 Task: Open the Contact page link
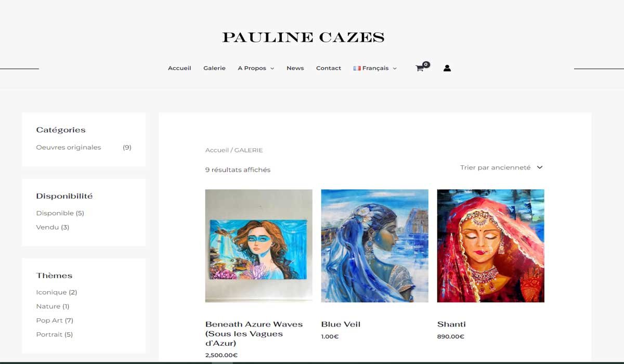[329, 68]
